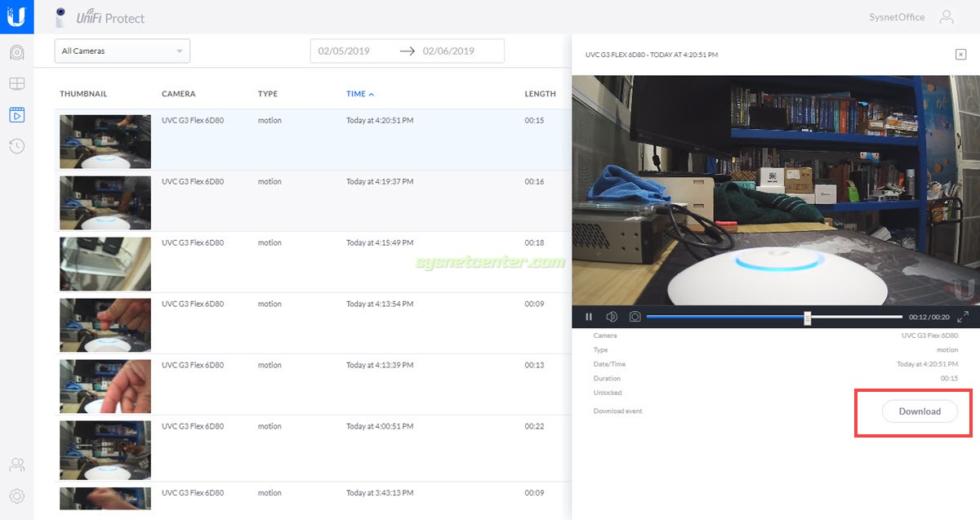Click length value 00:16
980x520 pixels.
coord(534,181)
